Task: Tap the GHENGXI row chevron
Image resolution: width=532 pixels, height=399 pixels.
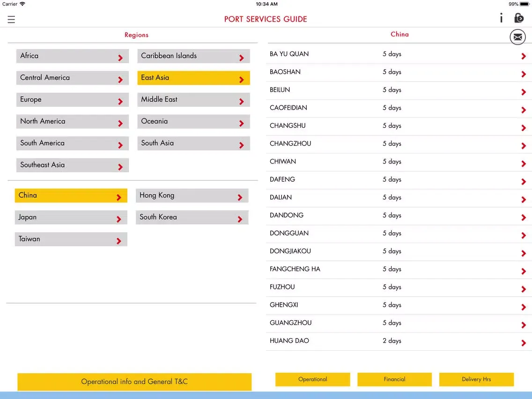Action: pos(524,307)
